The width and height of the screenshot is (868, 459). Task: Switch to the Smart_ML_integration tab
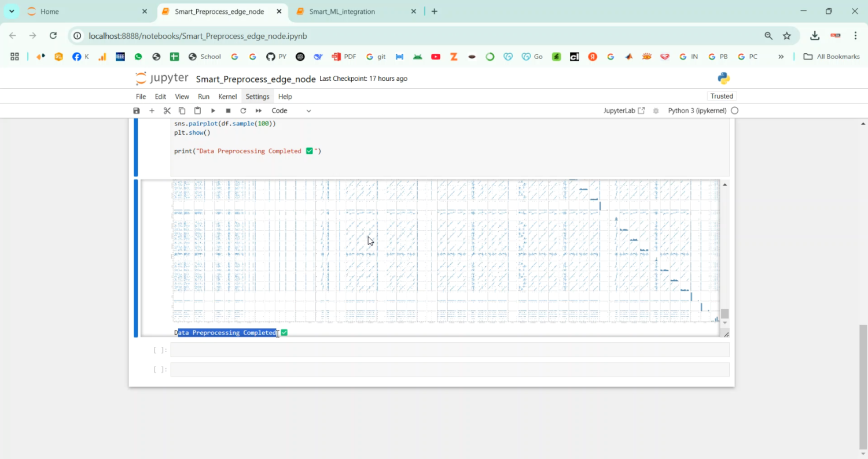[x=342, y=12]
